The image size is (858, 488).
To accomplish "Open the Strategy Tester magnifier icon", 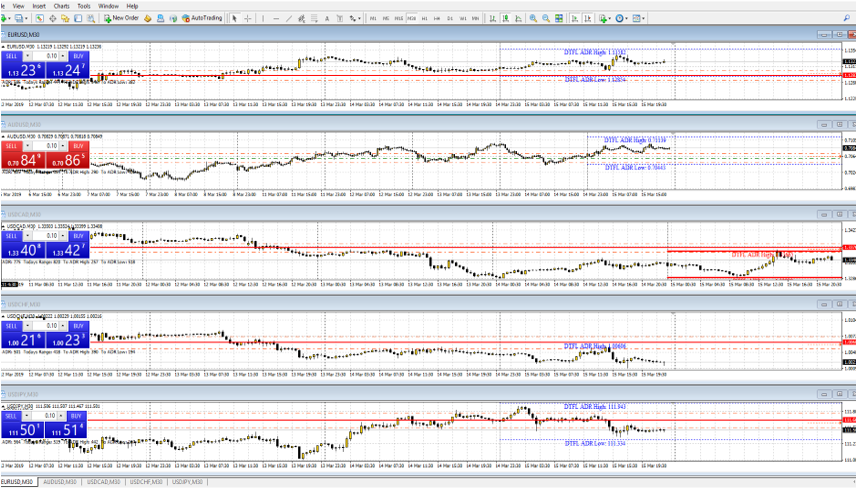I will click(x=91, y=18).
